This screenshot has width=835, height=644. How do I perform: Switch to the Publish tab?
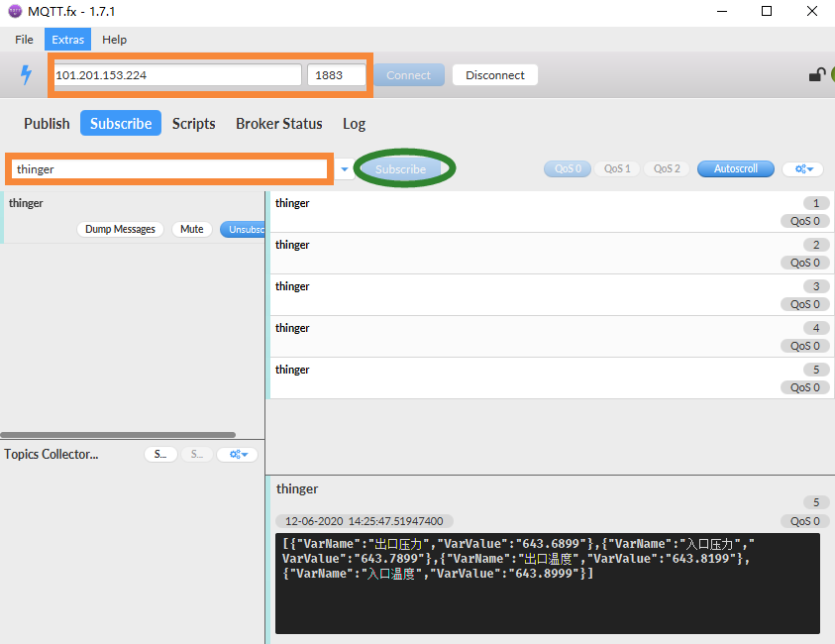pos(47,124)
